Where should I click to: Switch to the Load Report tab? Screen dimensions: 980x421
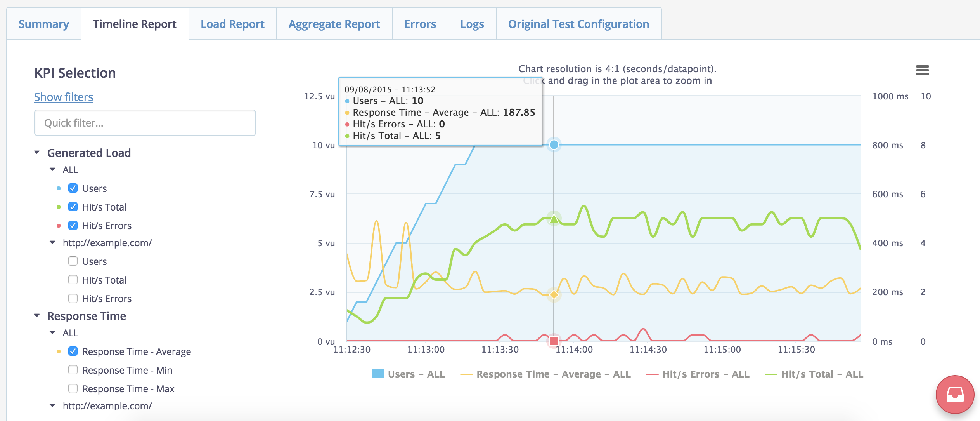tap(232, 24)
